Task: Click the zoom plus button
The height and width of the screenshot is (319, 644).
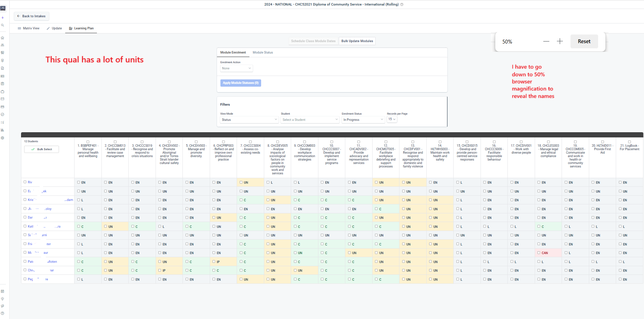Action: 560,41
